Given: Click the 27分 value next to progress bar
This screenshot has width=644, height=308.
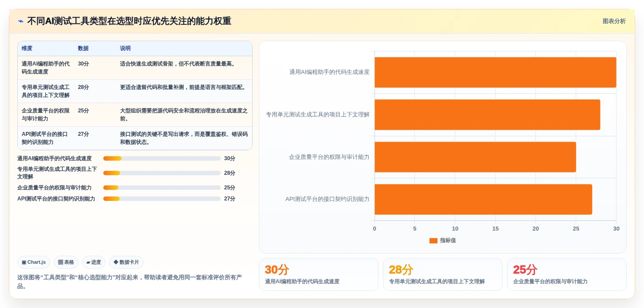Looking at the screenshot, I should tap(230, 199).
